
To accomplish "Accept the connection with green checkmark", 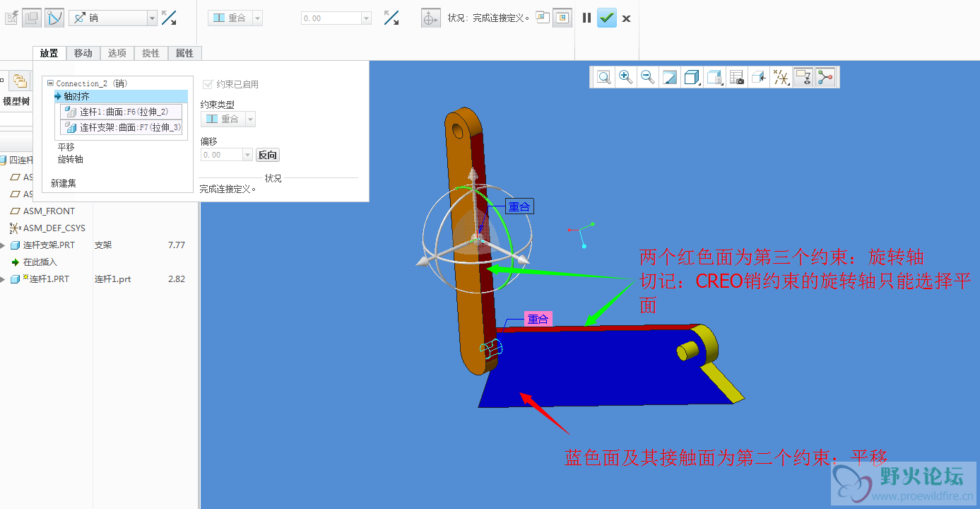I will (x=607, y=18).
